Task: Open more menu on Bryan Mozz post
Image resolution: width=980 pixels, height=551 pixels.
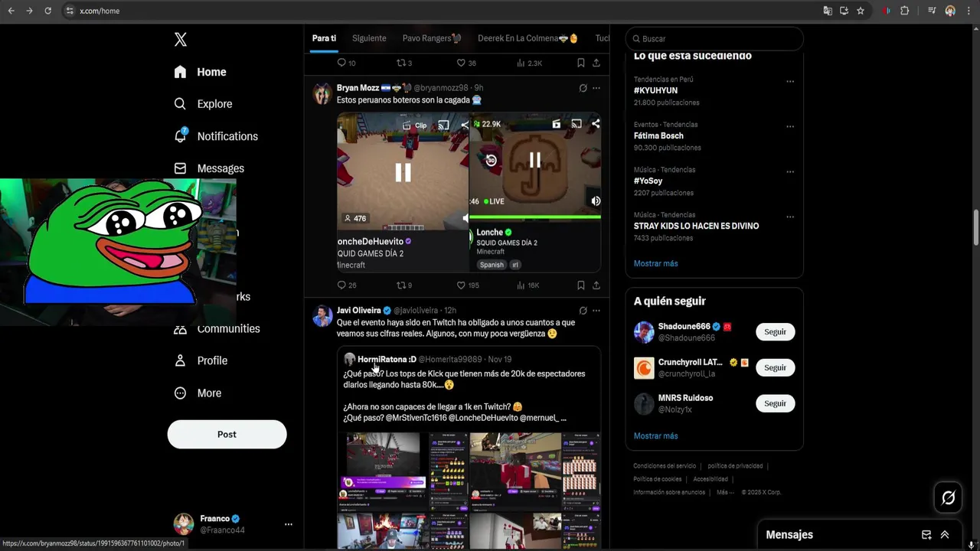Action: tap(596, 88)
